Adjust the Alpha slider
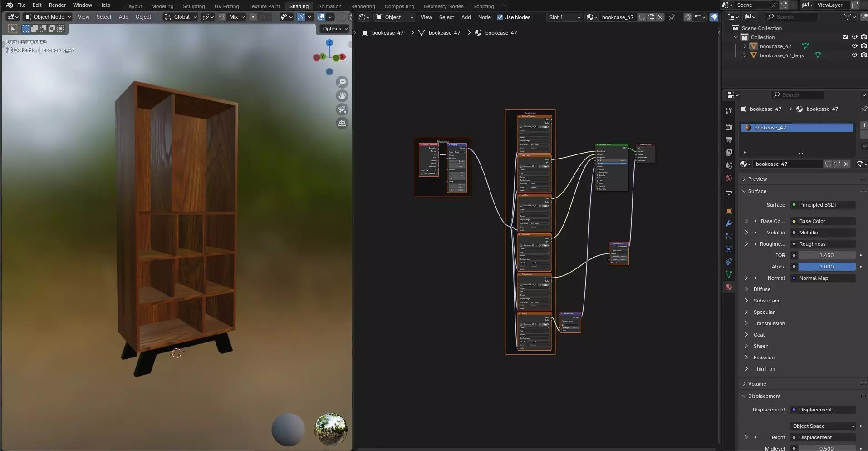 tap(826, 267)
